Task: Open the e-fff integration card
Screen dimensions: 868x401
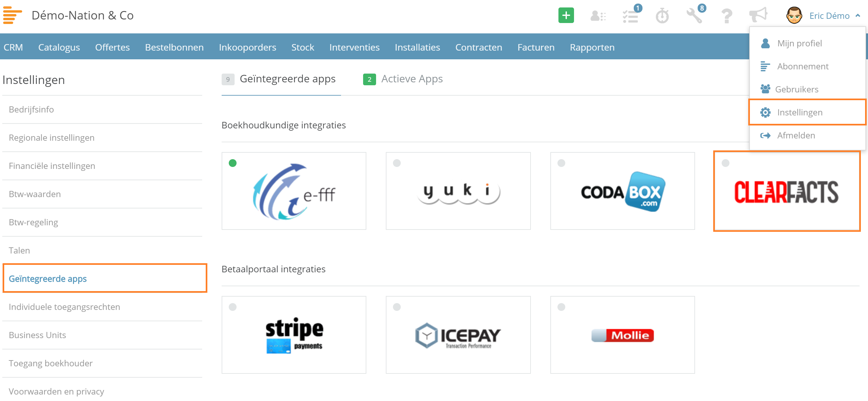Action: point(294,191)
